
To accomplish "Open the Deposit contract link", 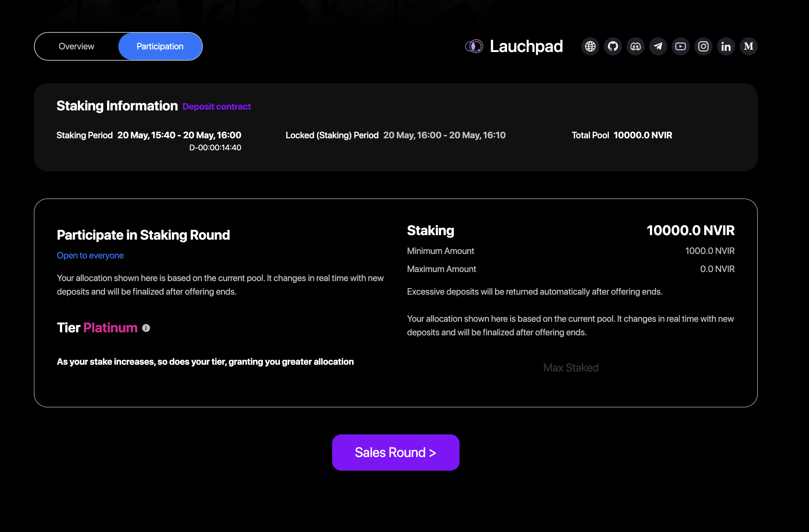I will click(217, 107).
